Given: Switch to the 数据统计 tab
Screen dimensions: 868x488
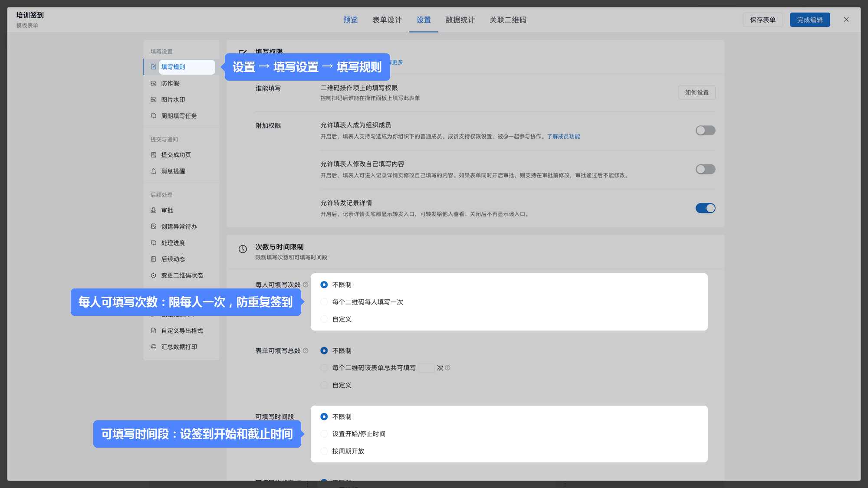Looking at the screenshot, I should pyautogui.click(x=460, y=20).
